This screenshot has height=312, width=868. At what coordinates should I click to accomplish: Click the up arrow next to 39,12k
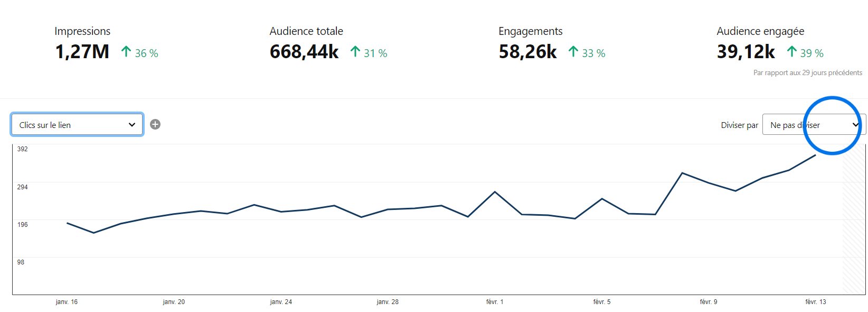coord(791,51)
